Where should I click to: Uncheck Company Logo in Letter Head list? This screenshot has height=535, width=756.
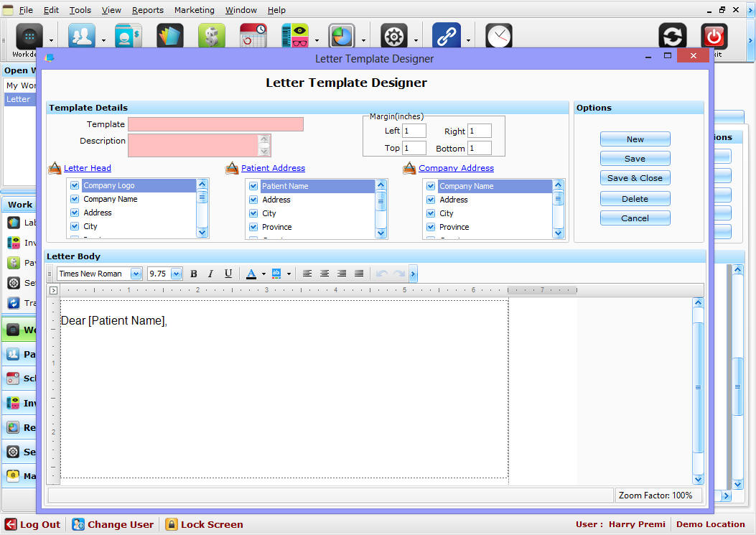coord(75,185)
